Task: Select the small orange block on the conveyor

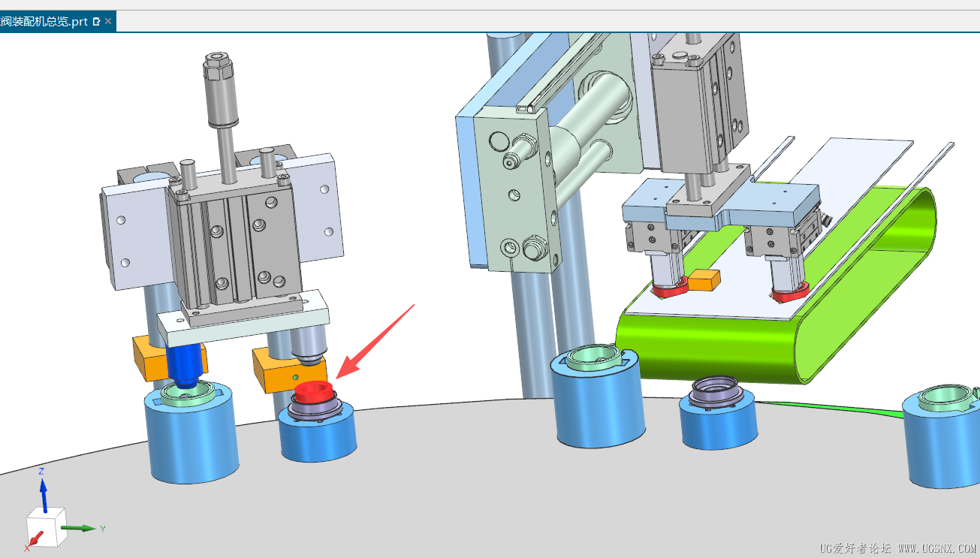Action: point(704,279)
